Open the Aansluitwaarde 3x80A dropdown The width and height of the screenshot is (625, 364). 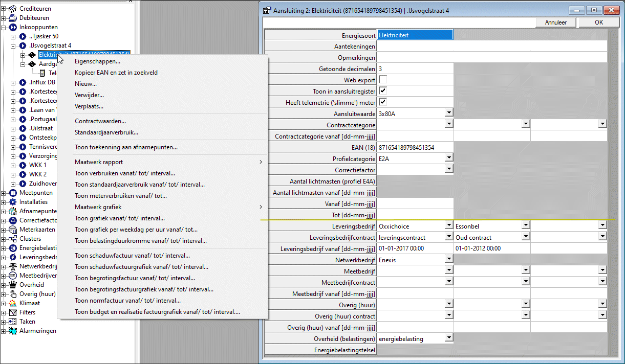(x=448, y=113)
